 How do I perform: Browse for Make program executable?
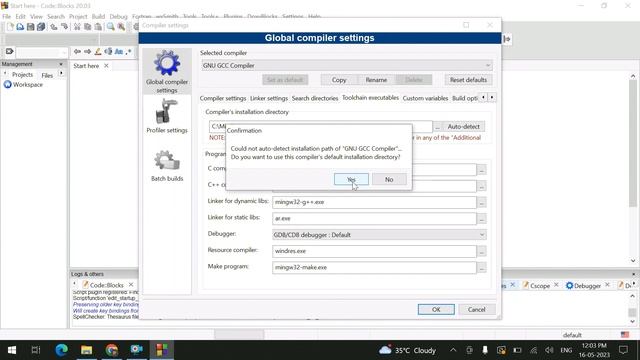point(482,268)
